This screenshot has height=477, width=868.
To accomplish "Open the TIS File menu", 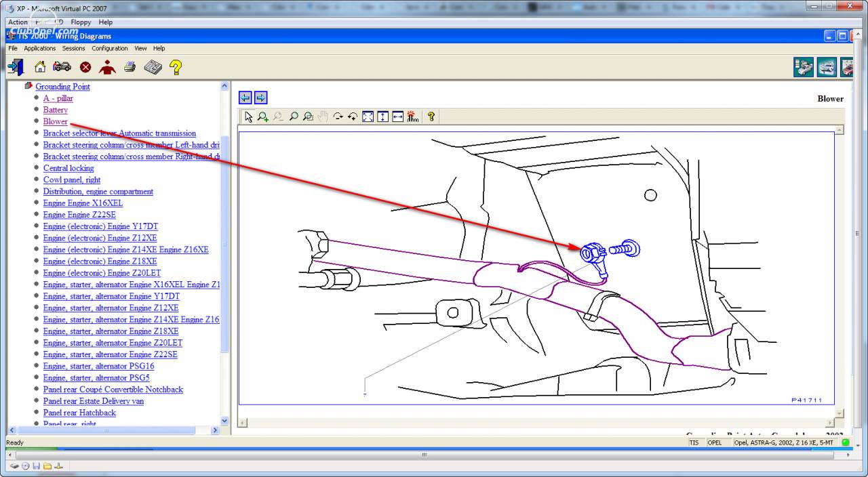I will click(x=13, y=49).
